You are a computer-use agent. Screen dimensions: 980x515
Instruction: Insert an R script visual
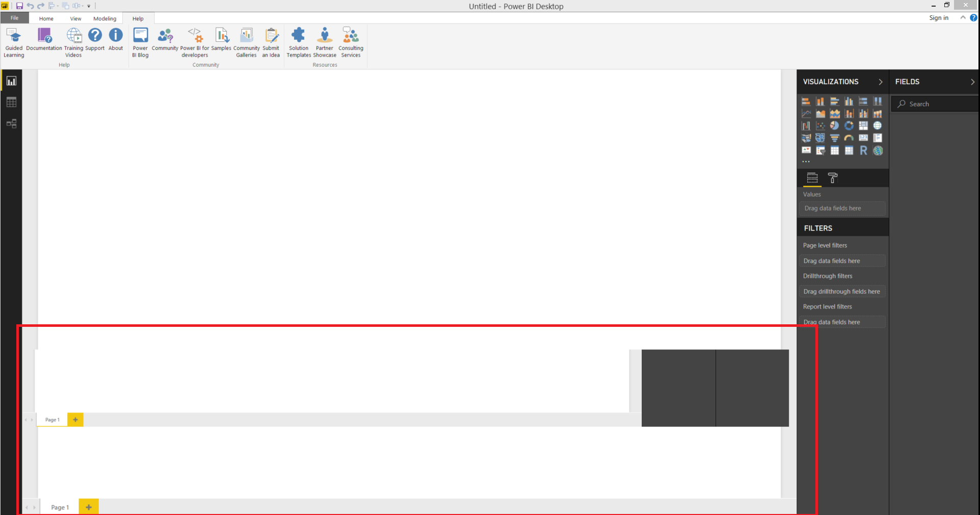click(x=863, y=150)
